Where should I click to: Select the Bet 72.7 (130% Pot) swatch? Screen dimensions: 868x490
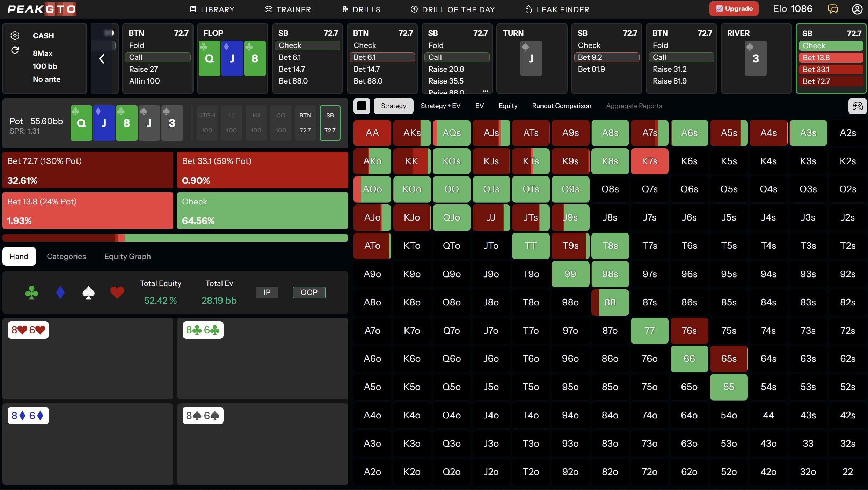tap(88, 170)
